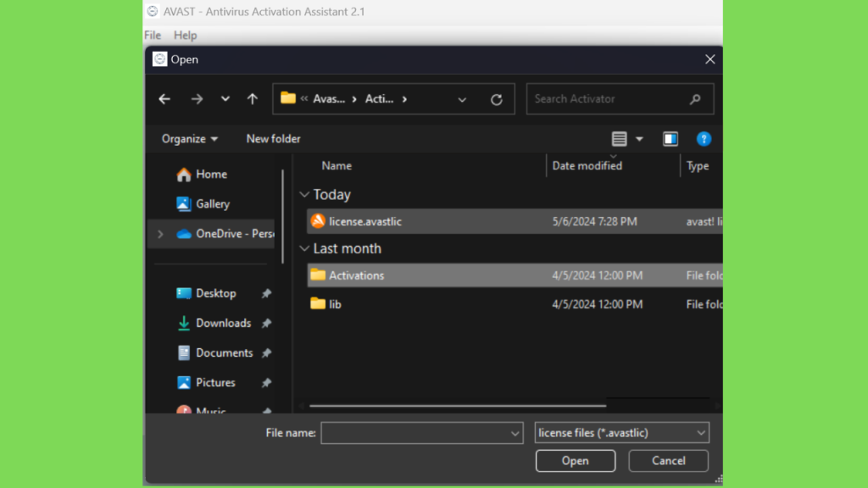Expand the OneDrive tree node

coord(160,234)
